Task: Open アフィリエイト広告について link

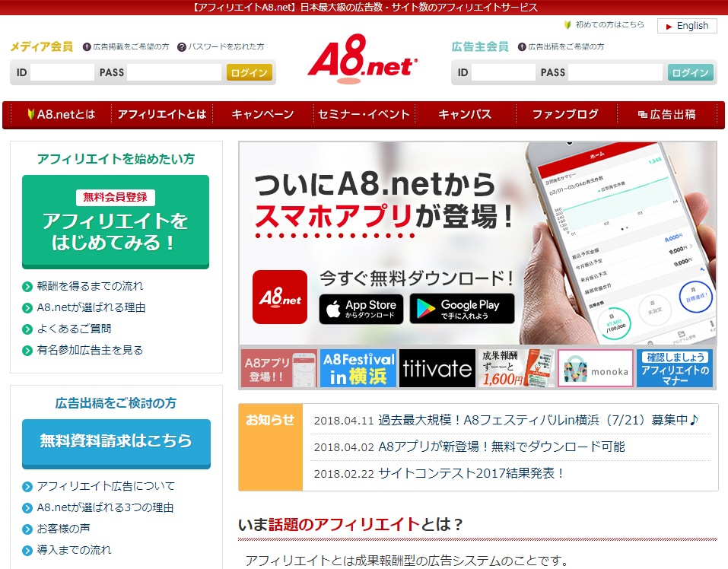Action: pyautogui.click(x=106, y=486)
